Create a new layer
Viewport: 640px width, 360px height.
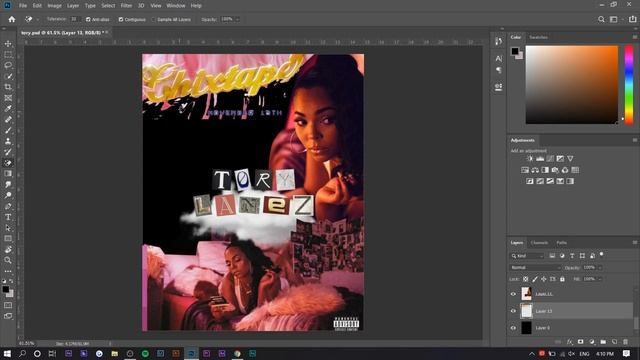[x=614, y=342]
